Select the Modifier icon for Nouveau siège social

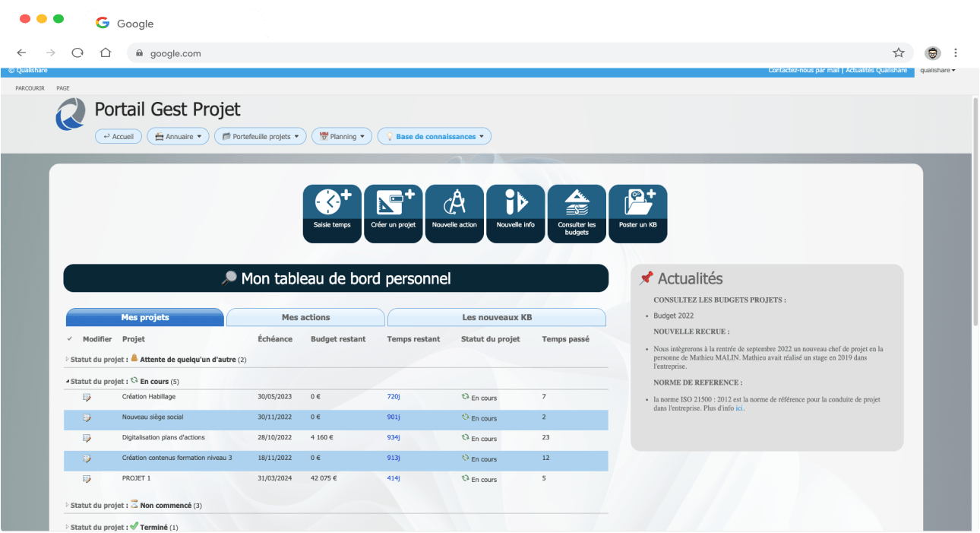(87, 417)
